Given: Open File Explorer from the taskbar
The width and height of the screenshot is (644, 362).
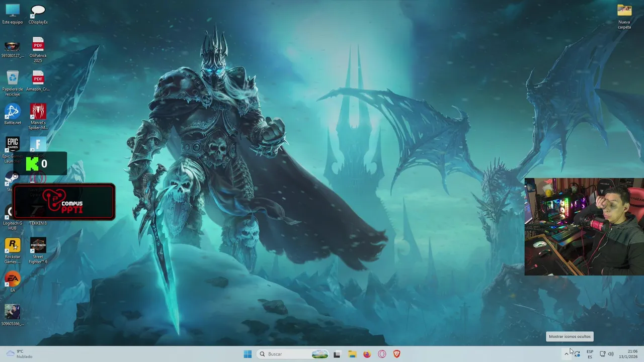Looking at the screenshot, I should (x=352, y=354).
